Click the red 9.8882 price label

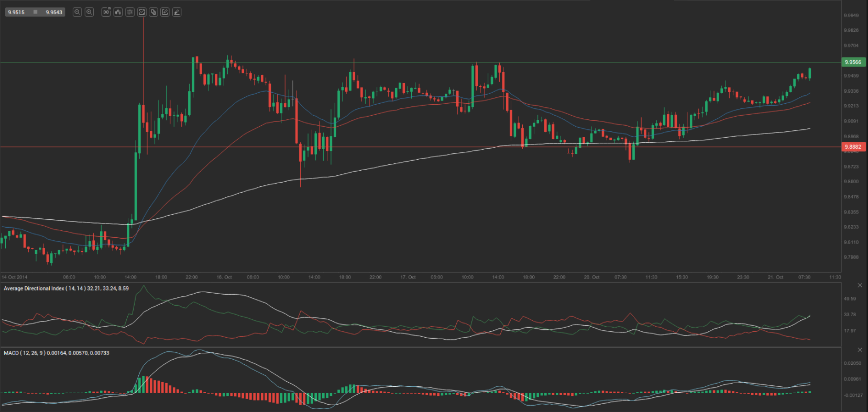(x=853, y=147)
